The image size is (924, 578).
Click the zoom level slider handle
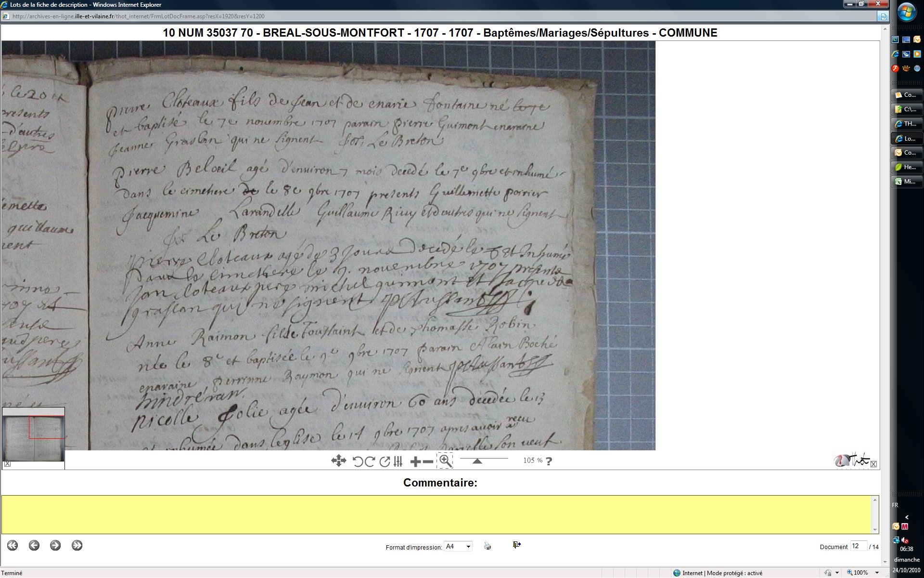477,461
